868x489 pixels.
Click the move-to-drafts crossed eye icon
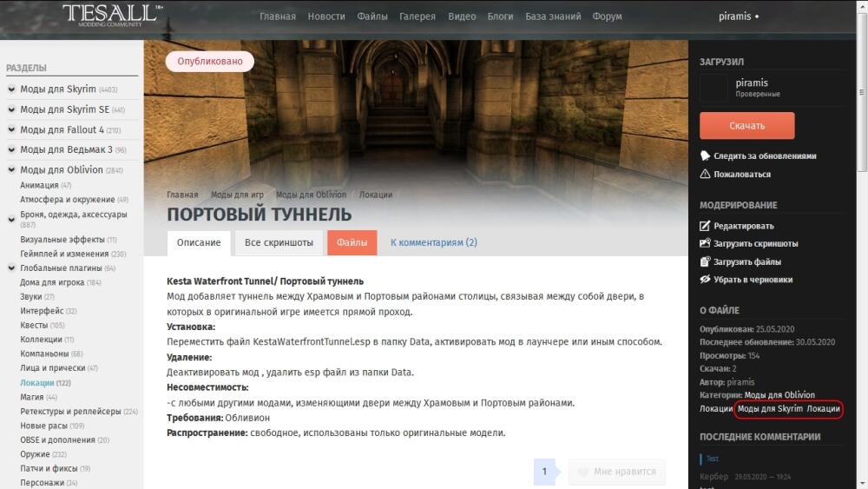click(x=705, y=279)
